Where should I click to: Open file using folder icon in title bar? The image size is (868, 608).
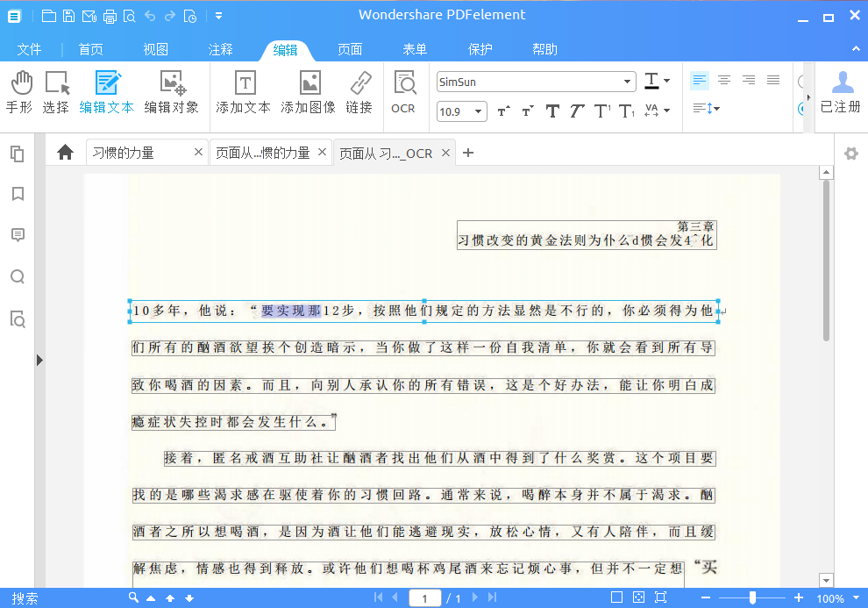point(49,16)
